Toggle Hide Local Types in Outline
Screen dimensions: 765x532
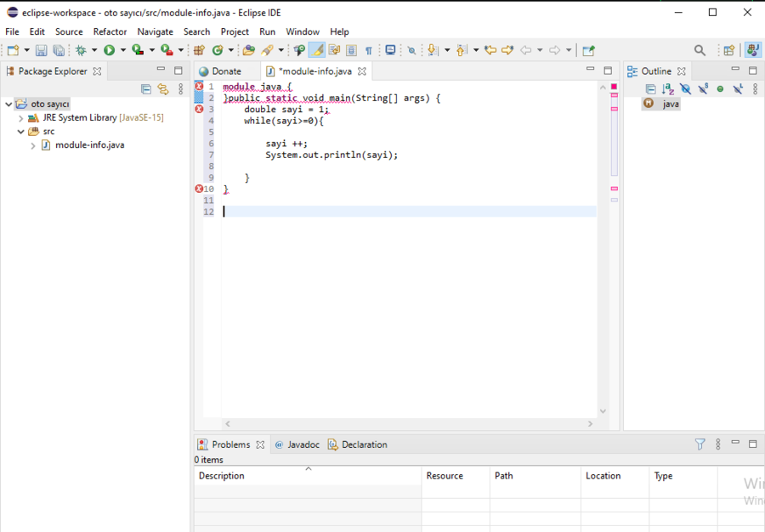738,88
